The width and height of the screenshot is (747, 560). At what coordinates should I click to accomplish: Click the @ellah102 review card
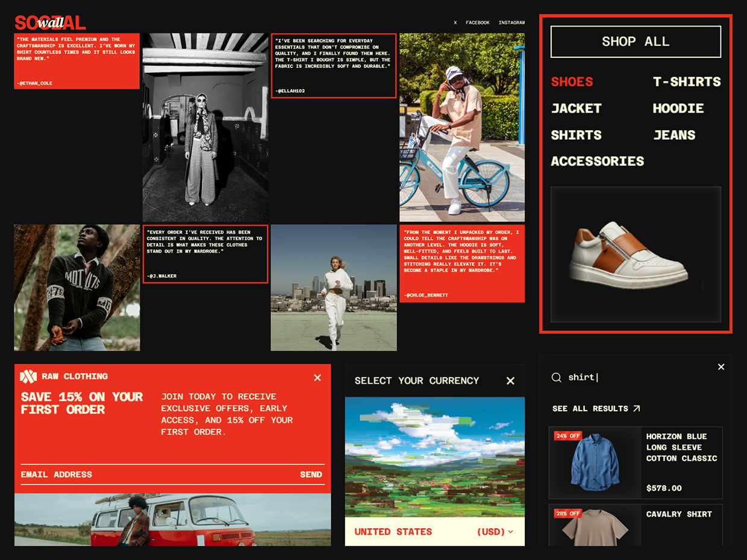point(334,66)
